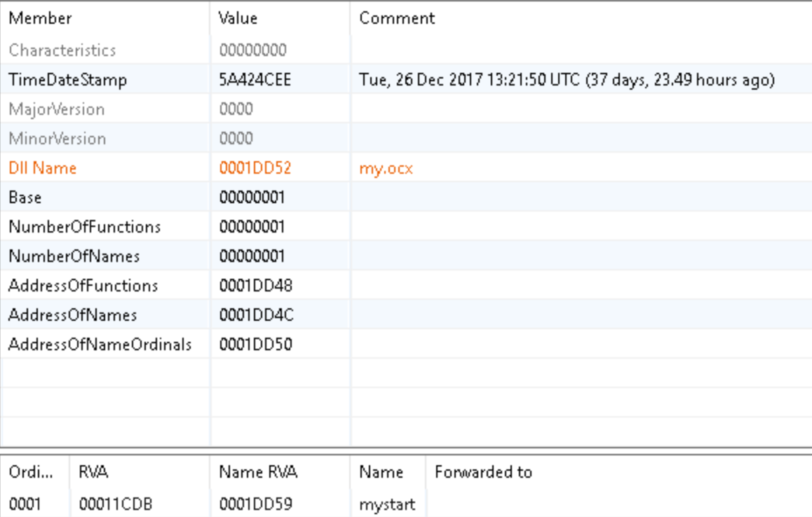Click the RVA column header
The width and height of the screenshot is (812, 517).
coord(93,473)
